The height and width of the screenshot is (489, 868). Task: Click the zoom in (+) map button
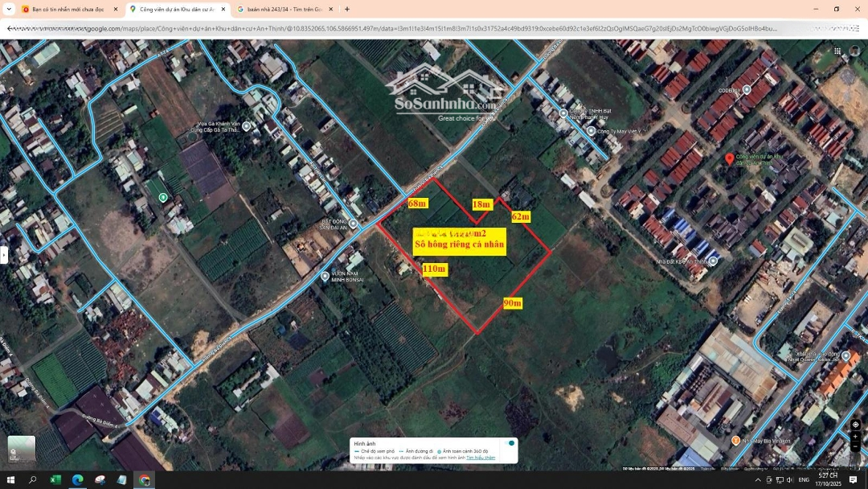[855, 437]
